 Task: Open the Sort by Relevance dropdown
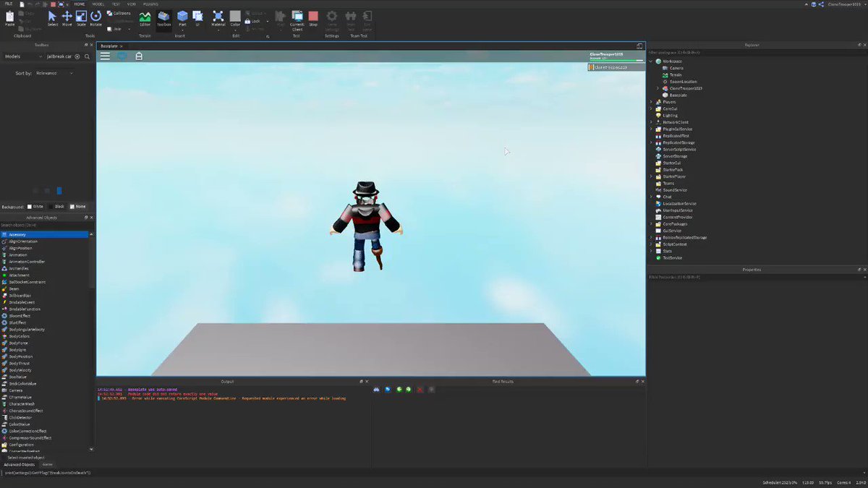[55, 73]
